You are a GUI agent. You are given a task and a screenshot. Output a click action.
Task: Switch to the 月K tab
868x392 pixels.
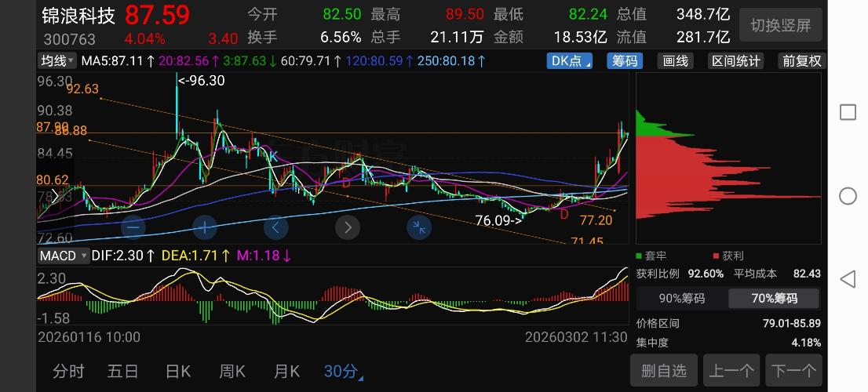286,372
